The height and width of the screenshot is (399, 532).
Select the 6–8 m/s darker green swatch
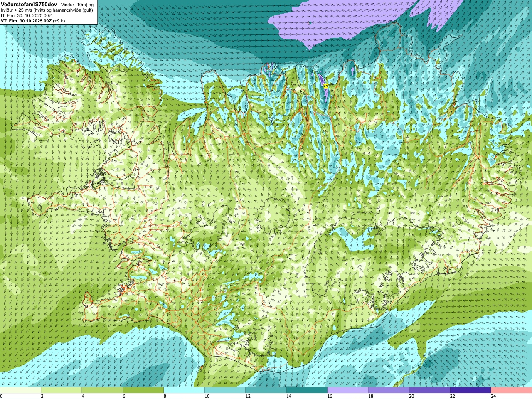[143, 391]
